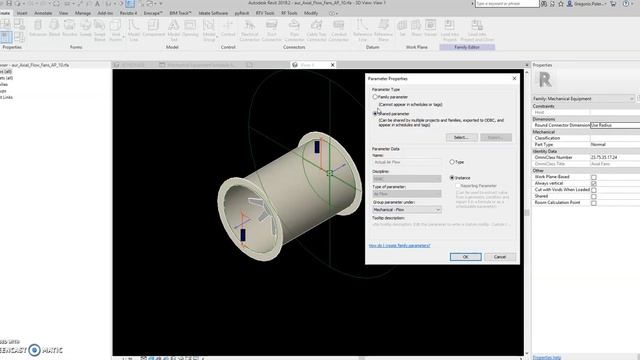Select the Blend form tool
The width and height of the screenshot is (640, 360).
(x=54, y=29)
